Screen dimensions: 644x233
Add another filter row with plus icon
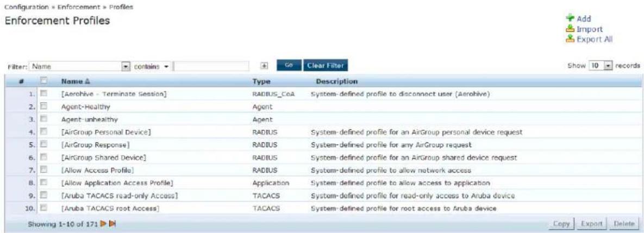[x=265, y=66]
